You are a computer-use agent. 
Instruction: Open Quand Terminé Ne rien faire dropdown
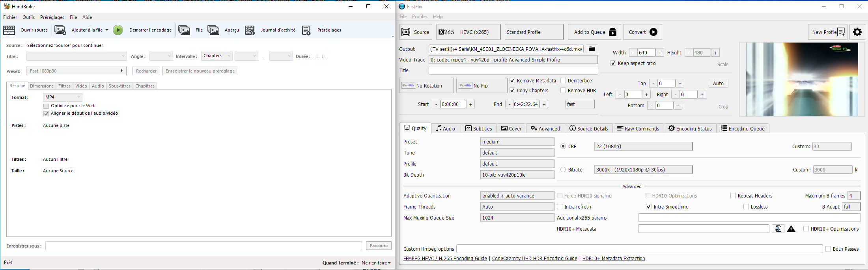coord(376,263)
